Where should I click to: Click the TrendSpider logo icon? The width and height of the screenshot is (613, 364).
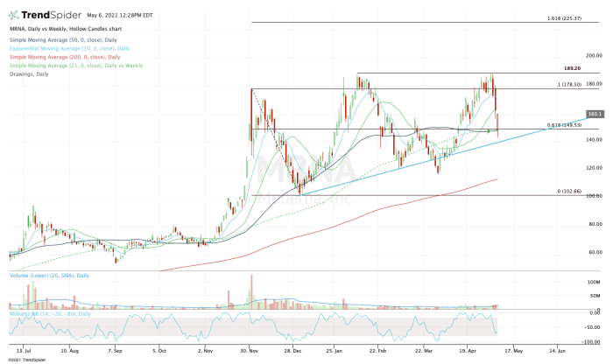tap(14, 16)
